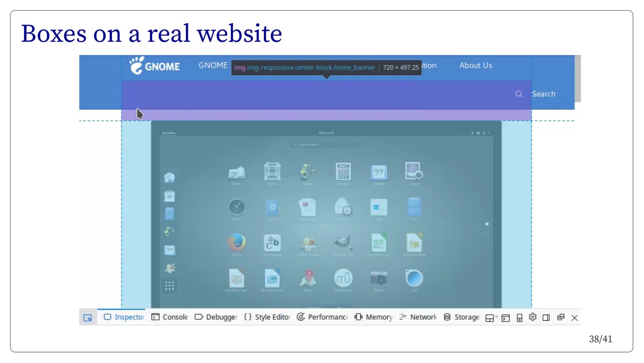Undock devtools into separate window

[x=561, y=318]
